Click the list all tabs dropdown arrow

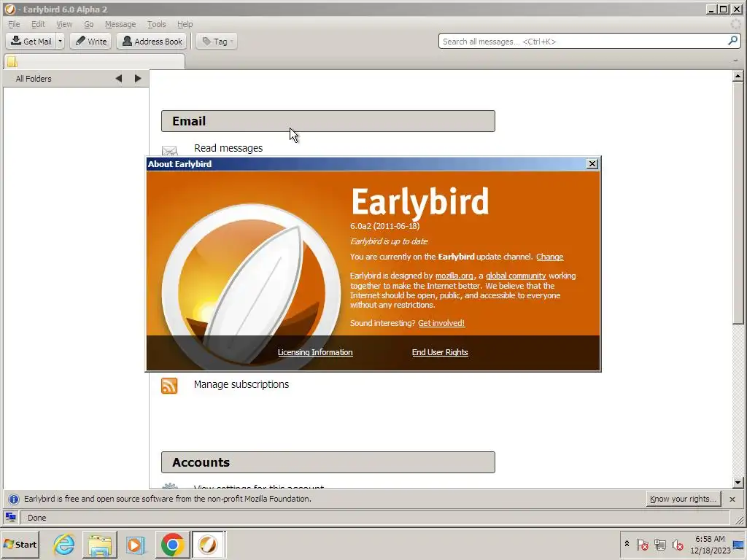[735, 61]
